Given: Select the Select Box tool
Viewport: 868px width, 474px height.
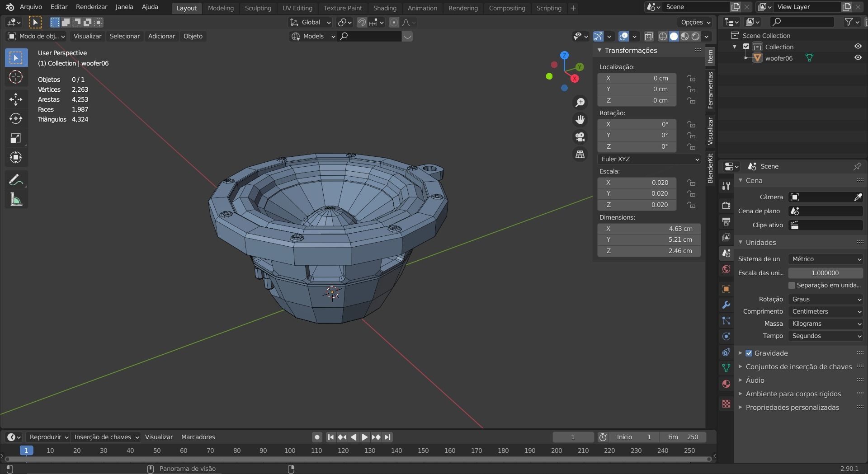Looking at the screenshot, I should [x=16, y=58].
